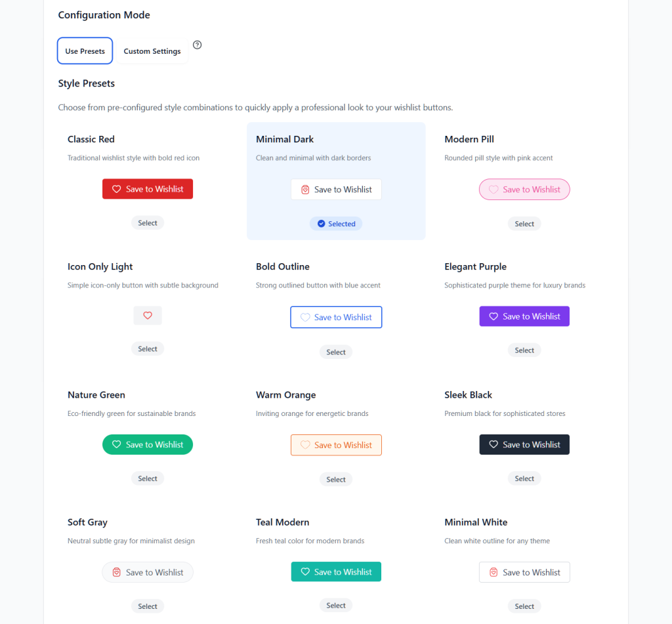
Task: Select the Use Presets tab
Action: tap(85, 51)
